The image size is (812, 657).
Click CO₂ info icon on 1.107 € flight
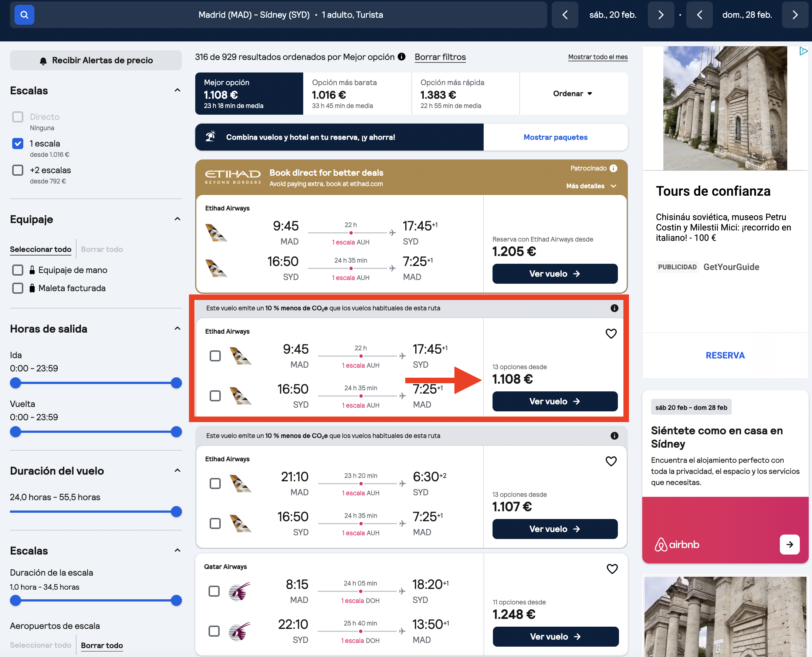click(614, 436)
